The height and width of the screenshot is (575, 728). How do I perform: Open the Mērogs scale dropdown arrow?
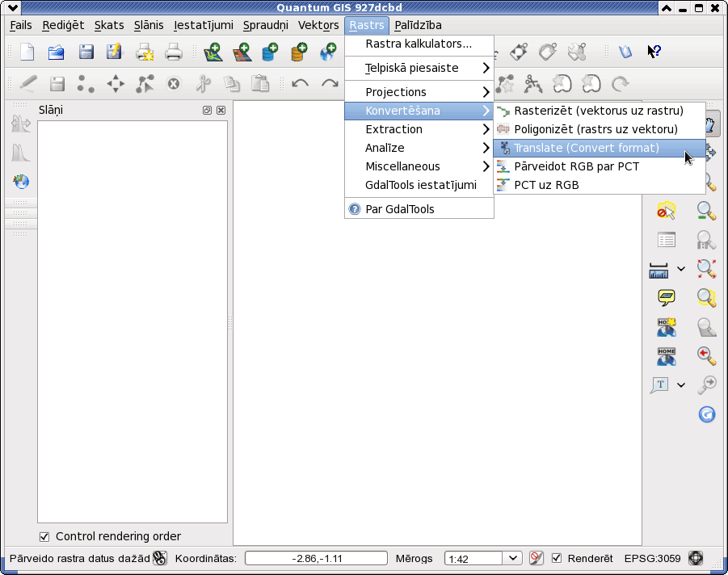click(x=512, y=558)
